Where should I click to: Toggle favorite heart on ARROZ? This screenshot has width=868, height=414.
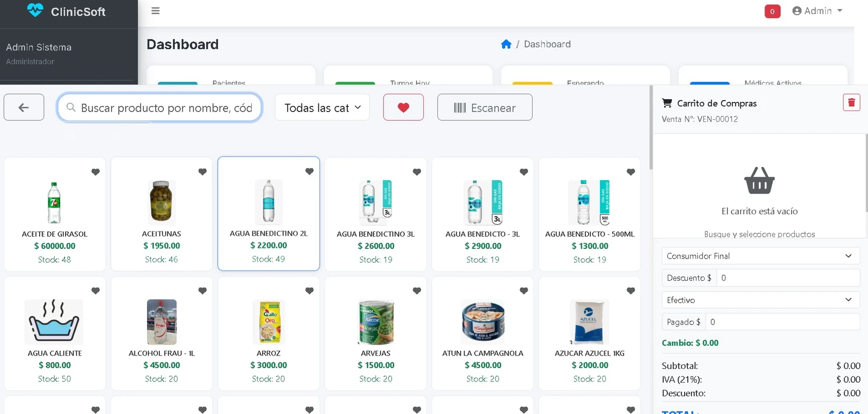point(309,291)
